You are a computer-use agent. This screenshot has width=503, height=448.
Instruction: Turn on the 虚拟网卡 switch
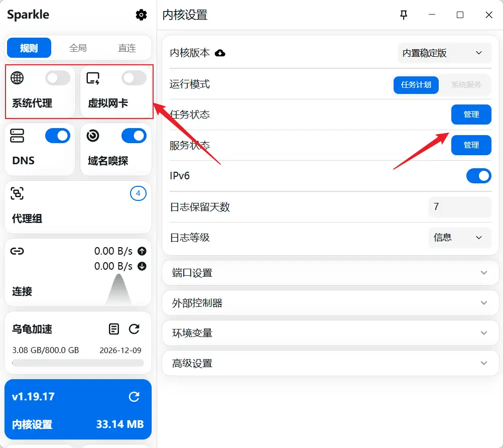pyautogui.click(x=134, y=78)
